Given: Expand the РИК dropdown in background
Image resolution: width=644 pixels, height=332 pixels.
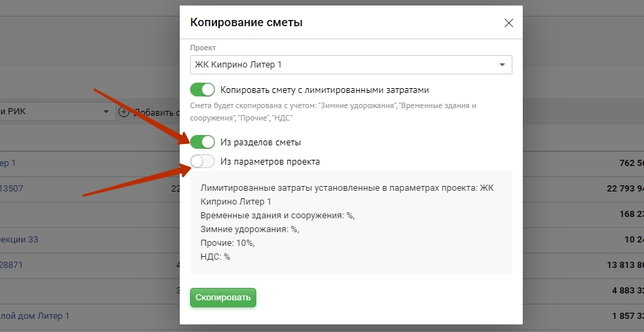Looking at the screenshot, I should [106, 112].
